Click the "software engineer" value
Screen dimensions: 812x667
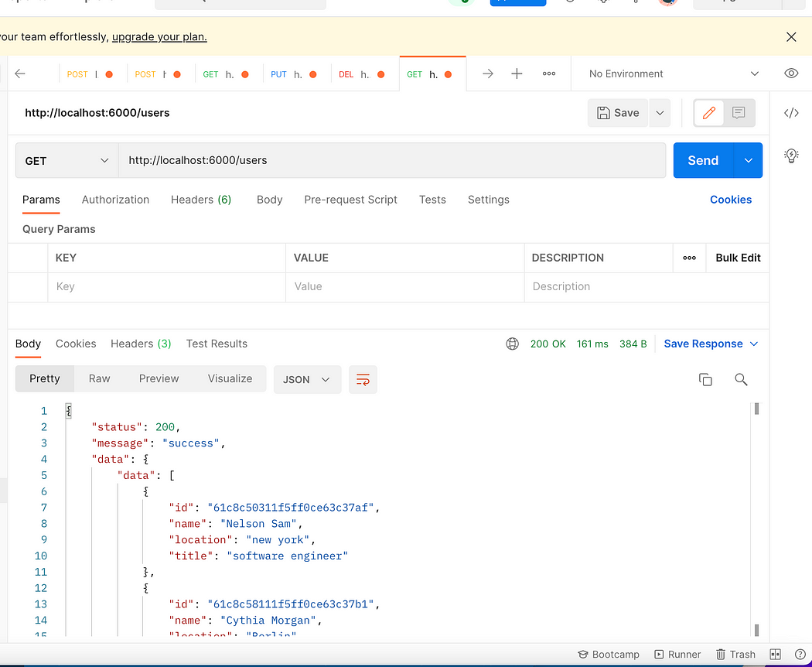tap(288, 556)
